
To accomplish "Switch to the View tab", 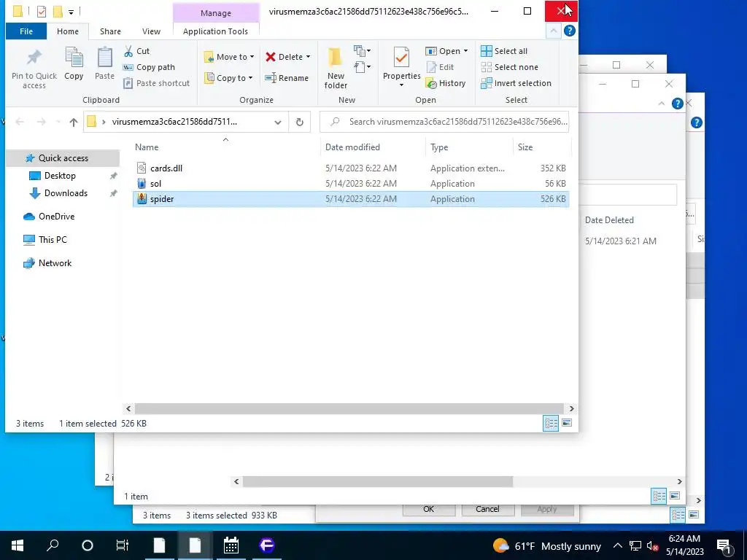I will (151, 31).
